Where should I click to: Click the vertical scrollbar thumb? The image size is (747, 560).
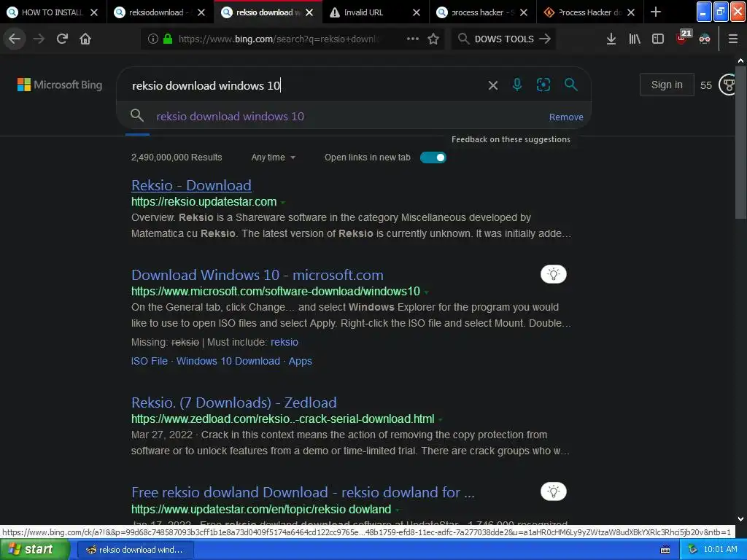[x=740, y=143]
